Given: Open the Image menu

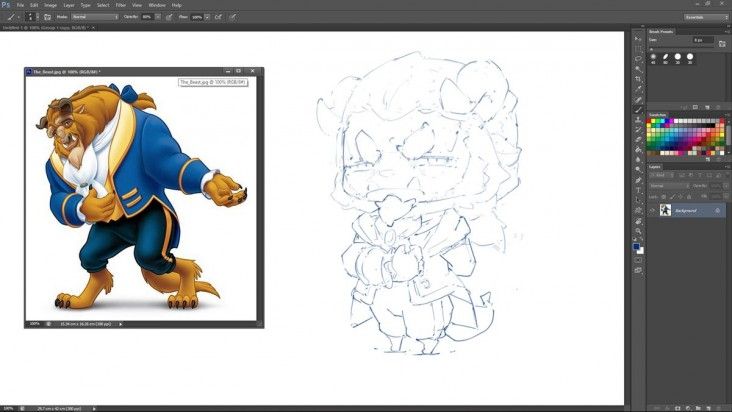Looking at the screenshot, I should [x=50, y=5].
